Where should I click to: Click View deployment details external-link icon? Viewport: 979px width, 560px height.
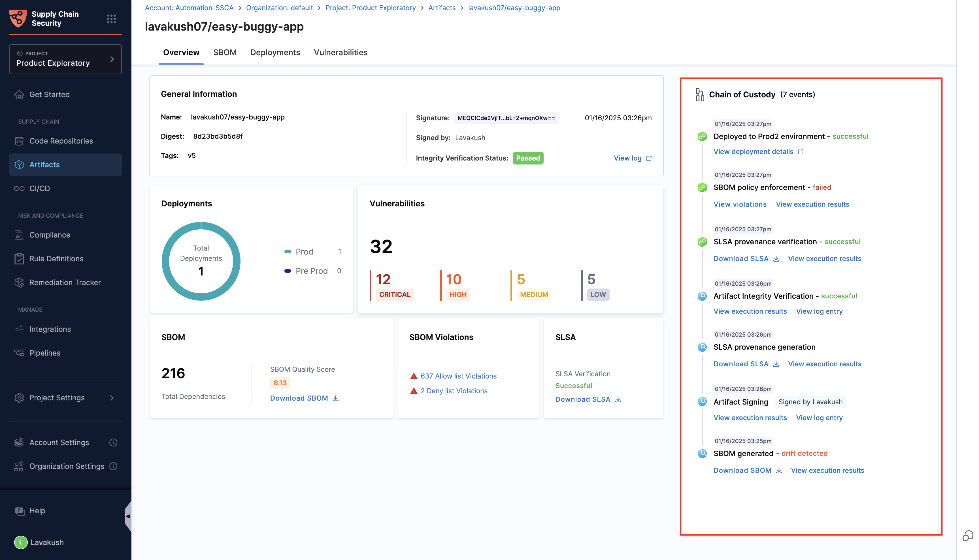click(x=801, y=151)
